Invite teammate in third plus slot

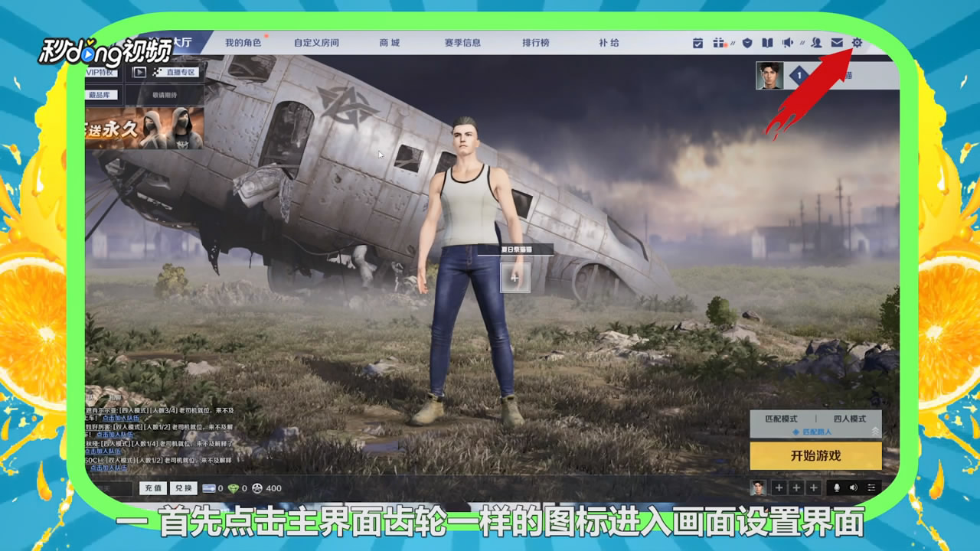pyautogui.click(x=814, y=487)
